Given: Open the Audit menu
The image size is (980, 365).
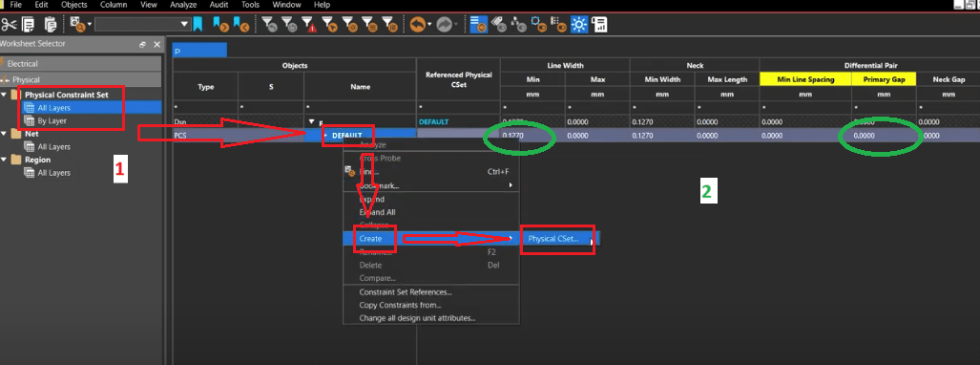Looking at the screenshot, I should click(x=219, y=5).
